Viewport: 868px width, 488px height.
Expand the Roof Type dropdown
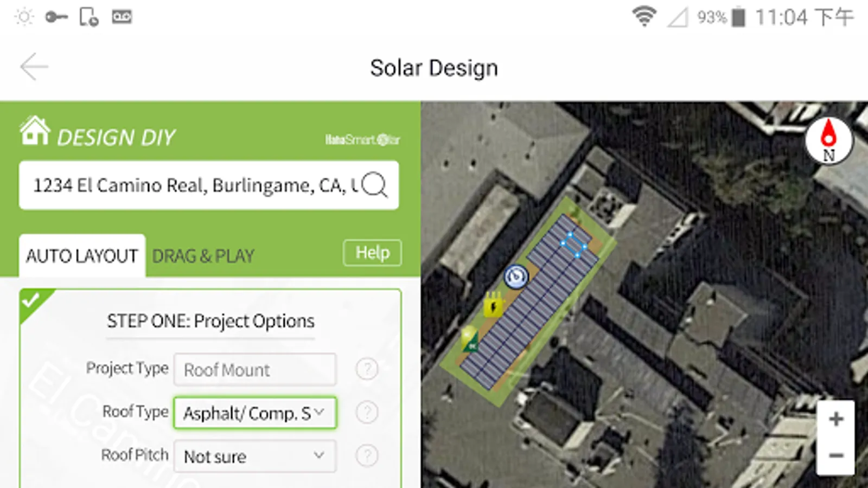pyautogui.click(x=255, y=413)
